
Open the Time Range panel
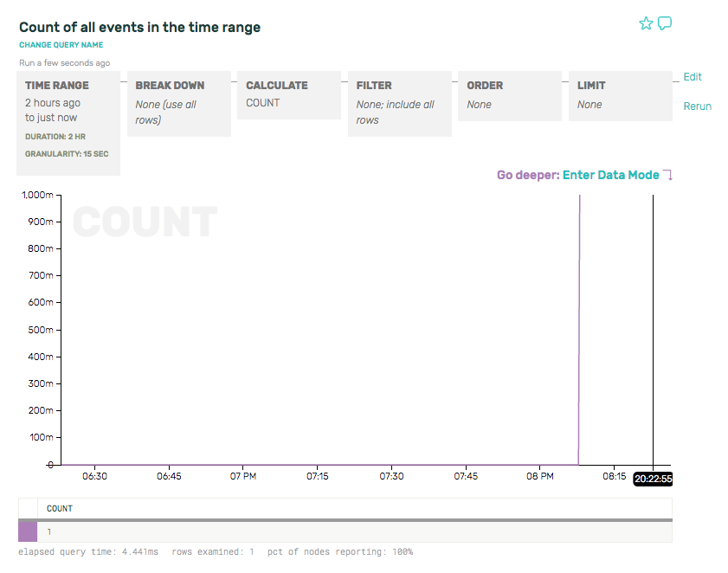(x=69, y=123)
